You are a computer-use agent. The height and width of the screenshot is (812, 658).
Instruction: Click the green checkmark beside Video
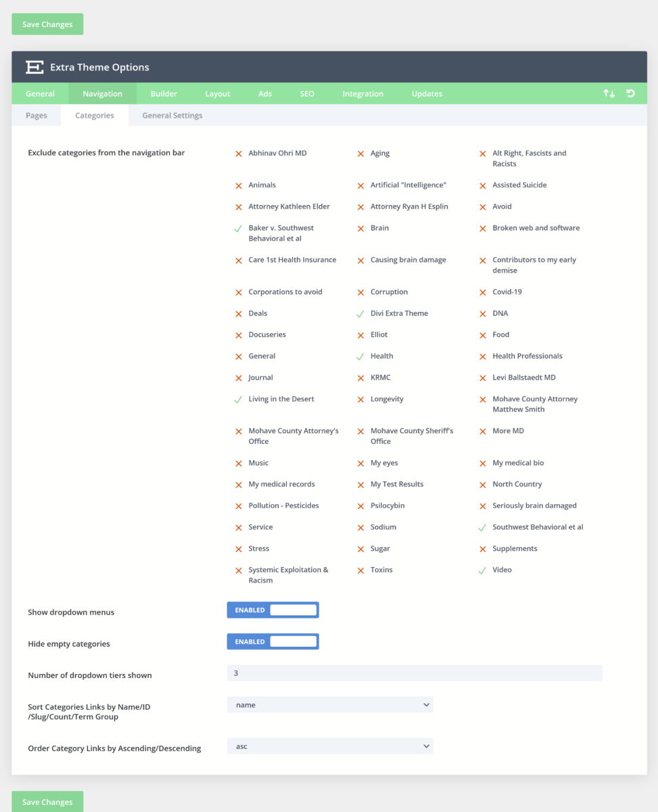(x=482, y=569)
